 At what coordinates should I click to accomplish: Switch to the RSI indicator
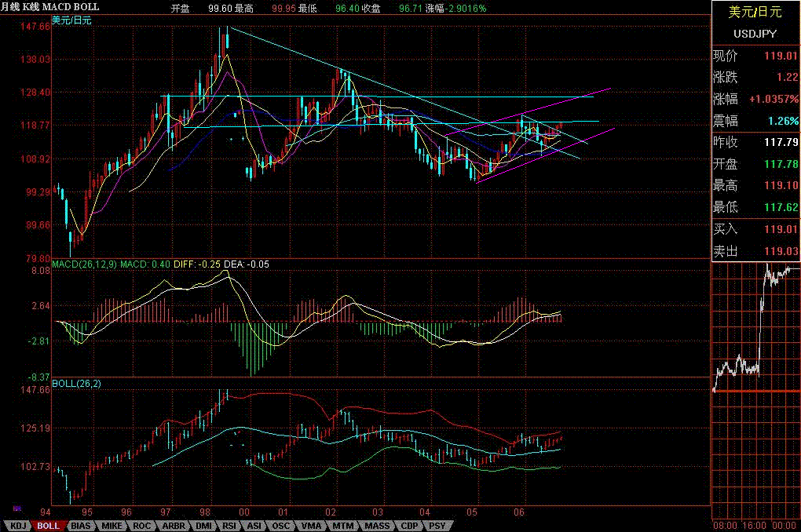click(x=229, y=526)
